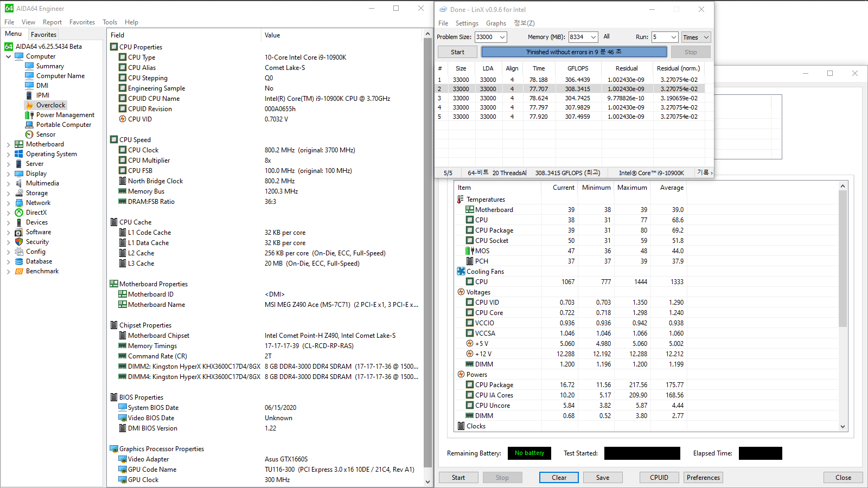This screenshot has height=488, width=868.
Task: Click the Storage drive icon
Action: [x=19, y=193]
